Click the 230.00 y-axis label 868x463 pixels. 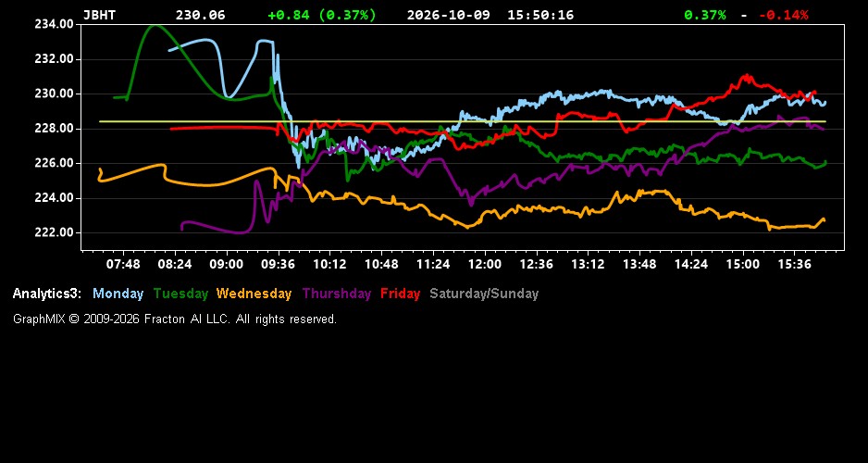54,94
